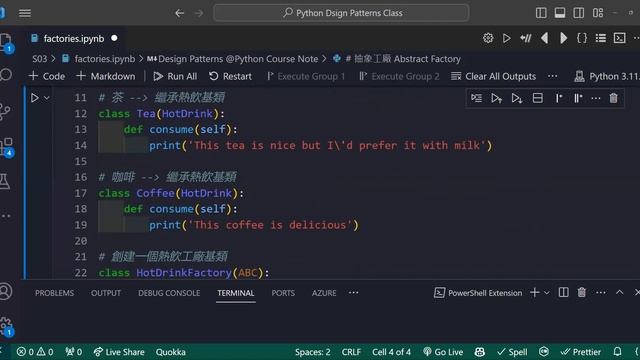Create a new terminal with plus icon
Viewport: 640px width, 360px height.
click(535, 292)
